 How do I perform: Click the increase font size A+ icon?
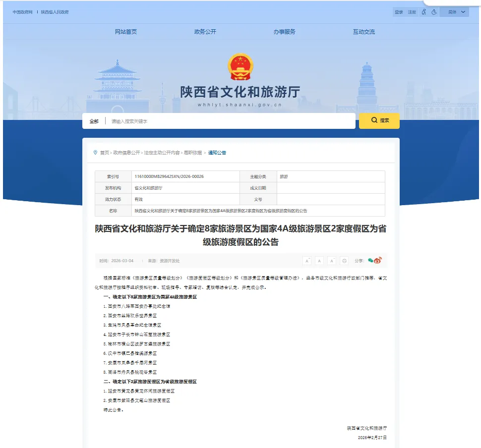pyautogui.click(x=307, y=261)
